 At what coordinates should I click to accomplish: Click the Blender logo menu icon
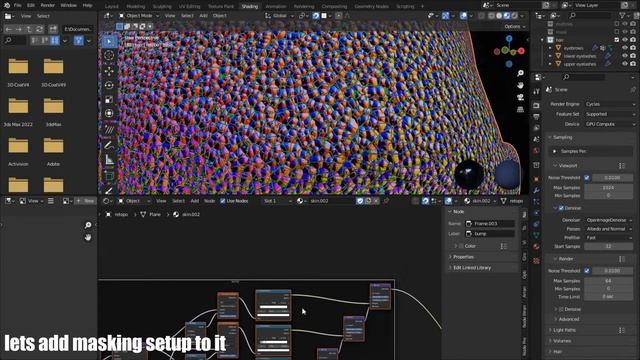(7, 5)
